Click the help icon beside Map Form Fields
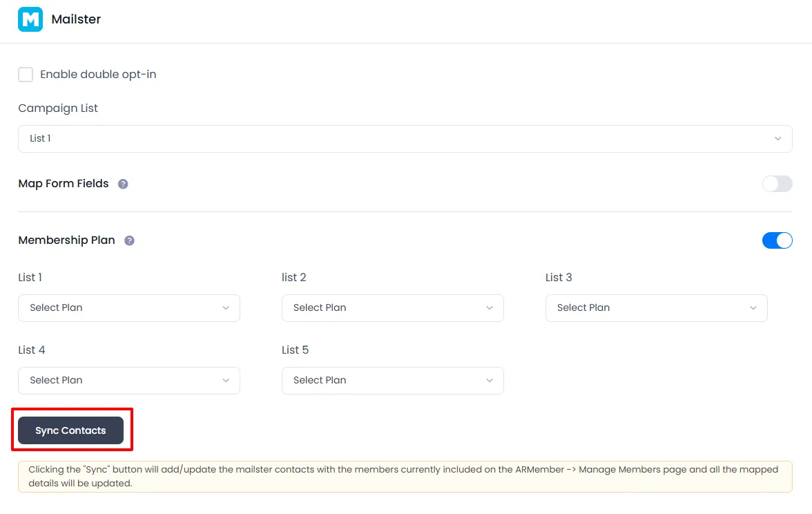The height and width of the screenshot is (514, 812). [123, 184]
